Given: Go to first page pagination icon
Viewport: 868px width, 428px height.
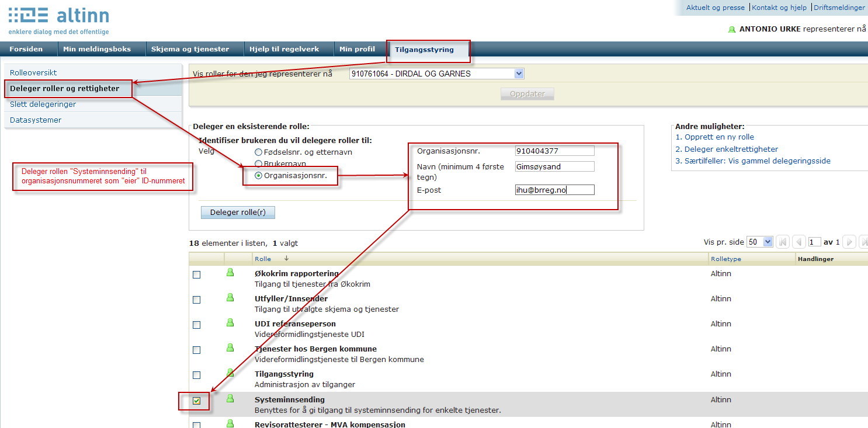Looking at the screenshot, I should 783,242.
